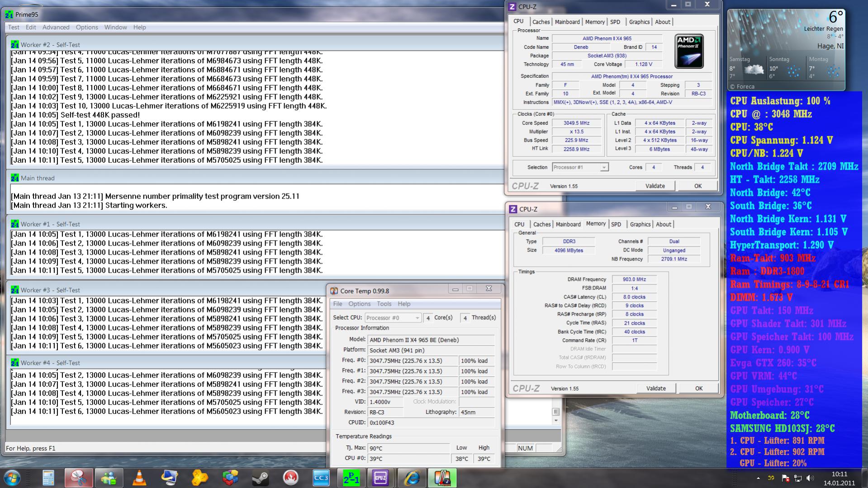Switch to SPD tab in lower CPU-Z
Viewport: 868px width, 488px height.
(x=616, y=224)
